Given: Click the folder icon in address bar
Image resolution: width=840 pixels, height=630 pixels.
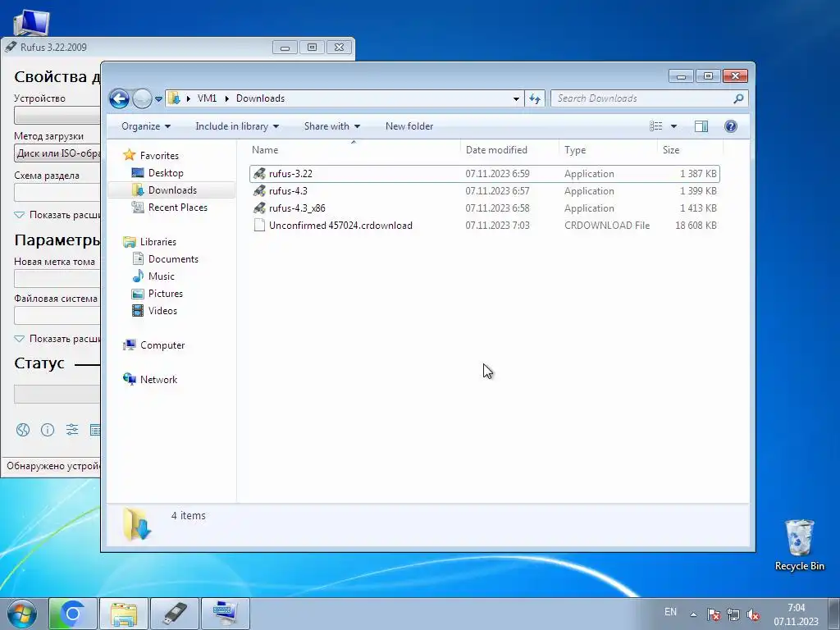Looking at the screenshot, I should coord(174,98).
